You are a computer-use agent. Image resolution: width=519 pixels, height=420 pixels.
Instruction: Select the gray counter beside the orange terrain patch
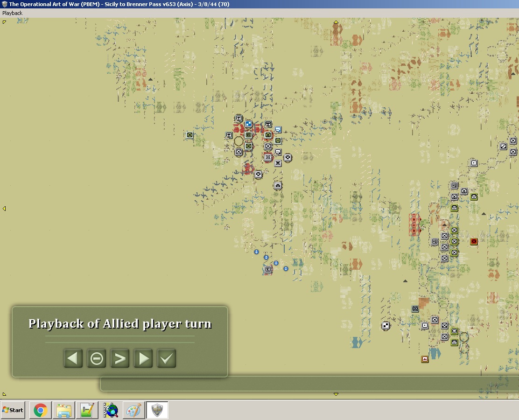(x=415, y=309)
